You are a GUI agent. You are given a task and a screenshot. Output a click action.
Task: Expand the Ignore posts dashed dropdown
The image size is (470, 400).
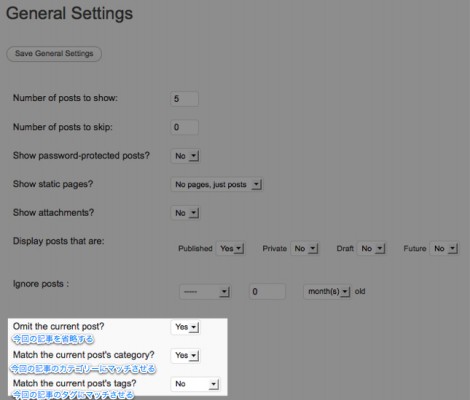tap(205, 292)
